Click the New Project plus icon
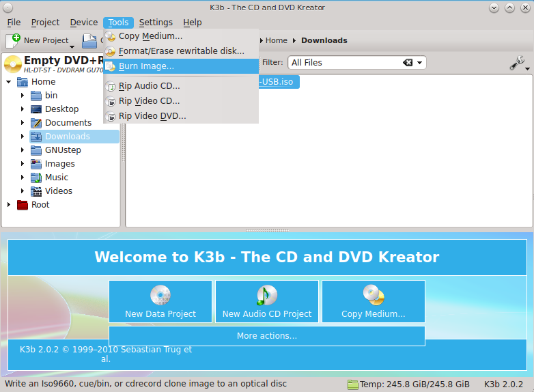 (13, 40)
